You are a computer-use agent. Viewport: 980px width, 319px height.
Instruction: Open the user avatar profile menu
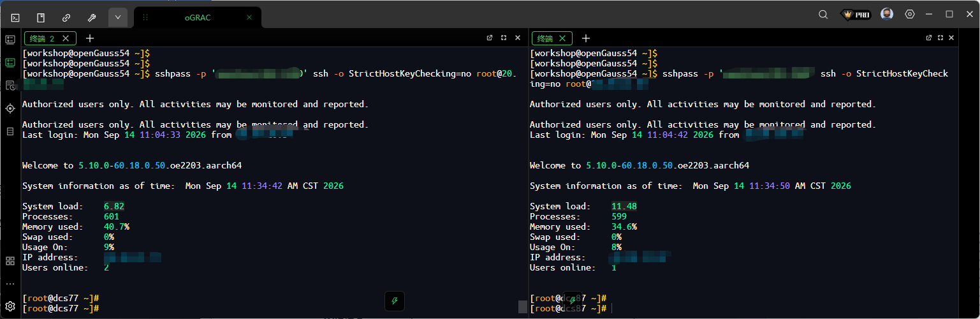click(x=887, y=14)
